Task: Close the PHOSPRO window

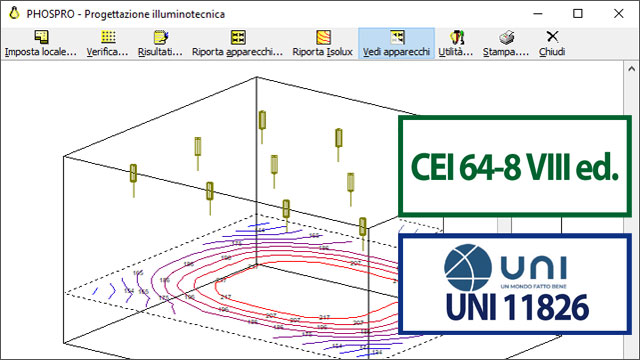Action: tap(618, 13)
